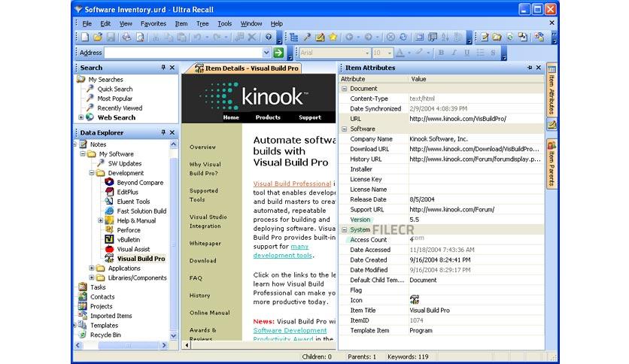This screenshot has height=364, width=629.
Task: Click the Software Development award link
Action: [x=290, y=330]
